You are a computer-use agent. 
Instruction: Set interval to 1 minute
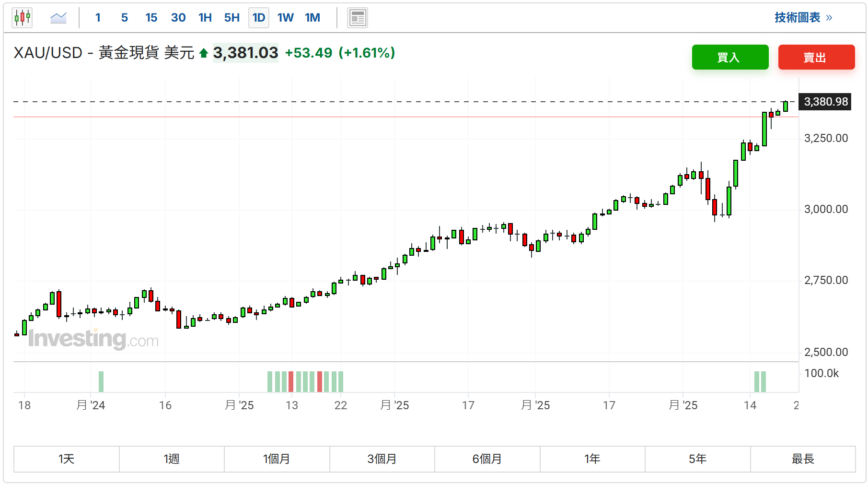coord(98,18)
